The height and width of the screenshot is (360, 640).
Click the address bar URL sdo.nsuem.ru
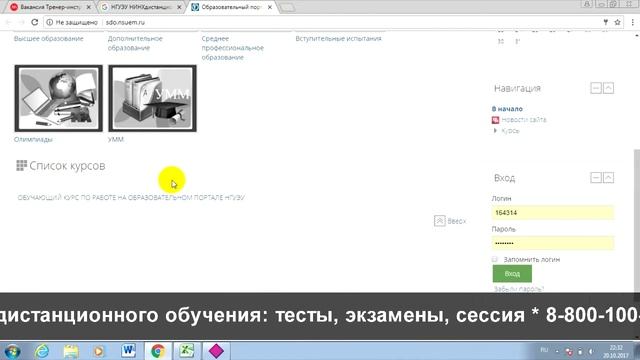click(125, 22)
